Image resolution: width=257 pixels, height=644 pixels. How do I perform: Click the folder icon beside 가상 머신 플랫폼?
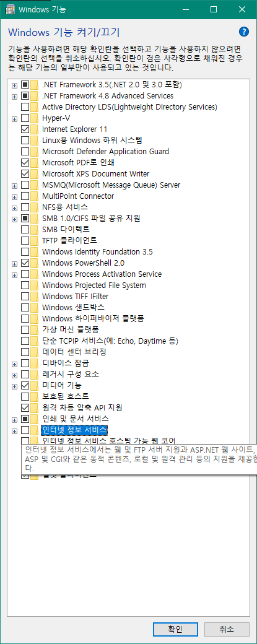[35, 329]
